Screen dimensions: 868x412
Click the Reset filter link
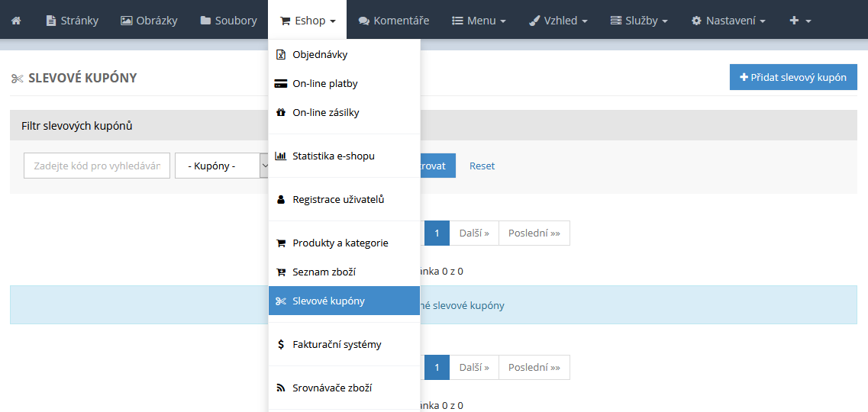[482, 166]
